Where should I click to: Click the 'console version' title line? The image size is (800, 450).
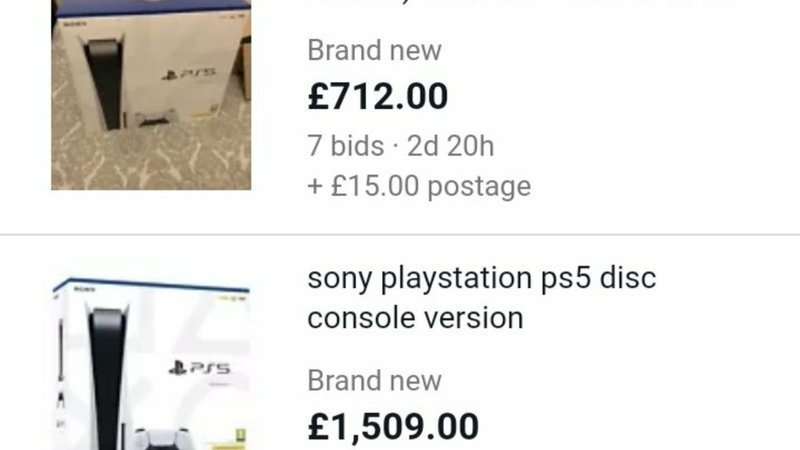415,318
